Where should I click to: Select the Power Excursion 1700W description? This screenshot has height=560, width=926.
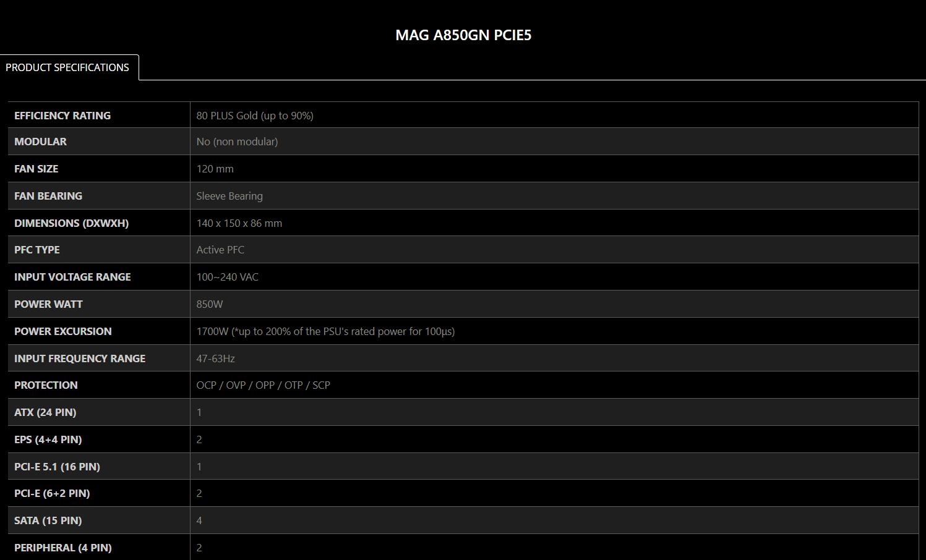click(x=325, y=331)
